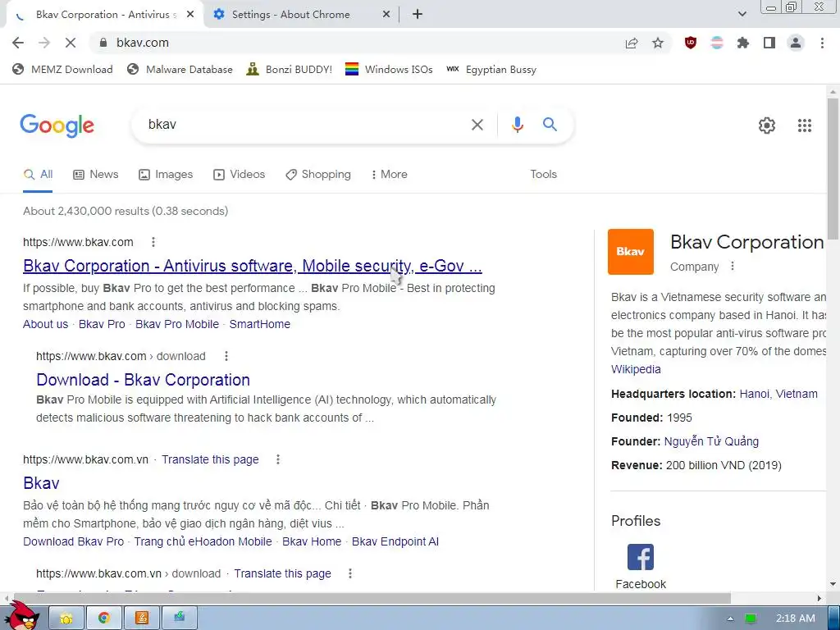Select the All results tab
Viewport: 840px width, 630px height.
(38, 175)
